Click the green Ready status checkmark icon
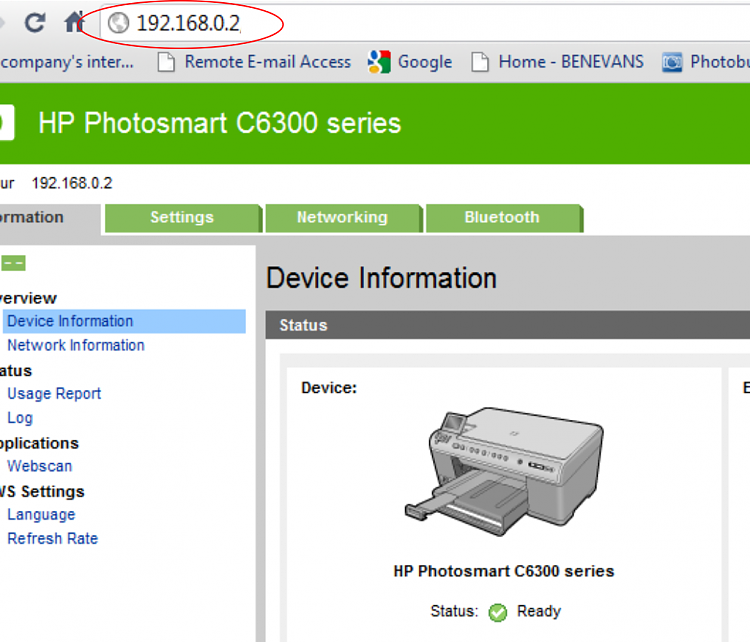This screenshot has width=750, height=642. pyautogui.click(x=497, y=612)
